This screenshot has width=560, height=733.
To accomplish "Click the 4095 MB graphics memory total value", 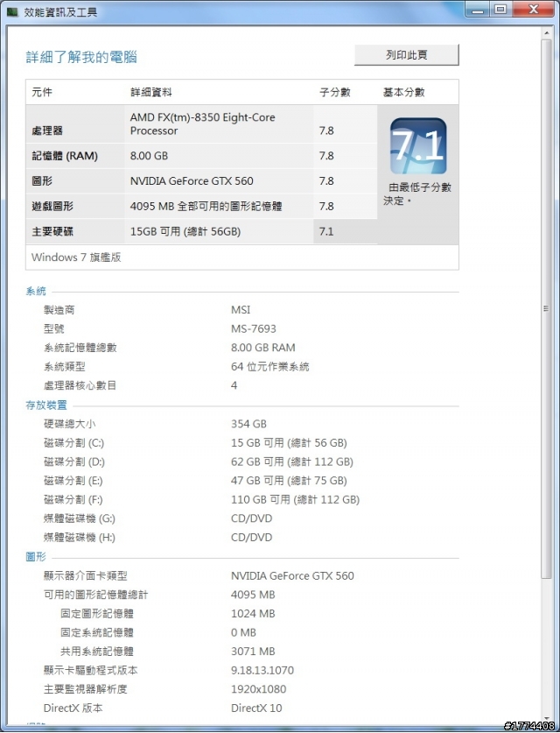I will tap(253, 595).
